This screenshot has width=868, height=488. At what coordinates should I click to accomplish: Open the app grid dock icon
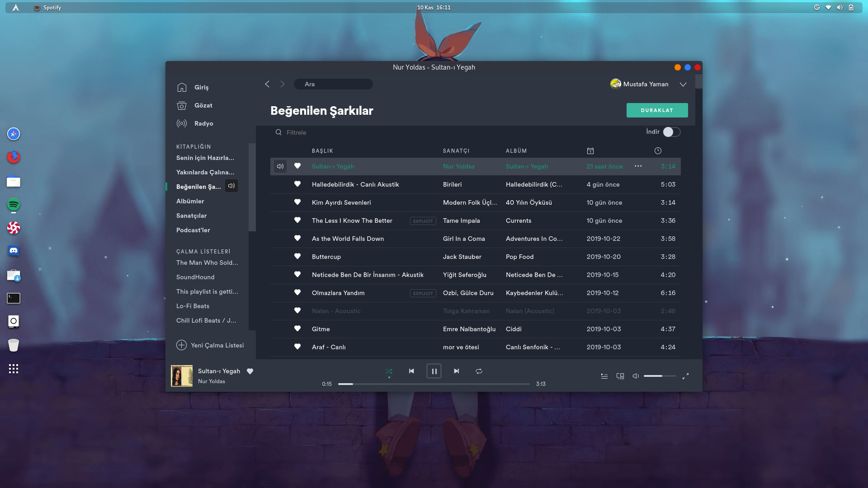(14, 369)
